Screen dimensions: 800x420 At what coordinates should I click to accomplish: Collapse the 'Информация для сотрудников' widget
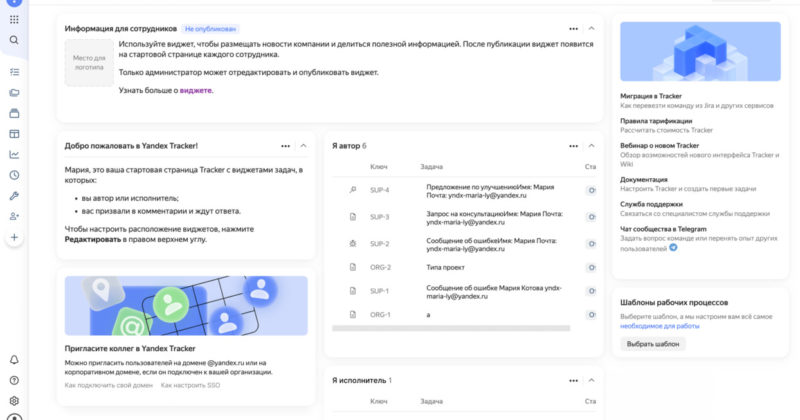tap(591, 29)
